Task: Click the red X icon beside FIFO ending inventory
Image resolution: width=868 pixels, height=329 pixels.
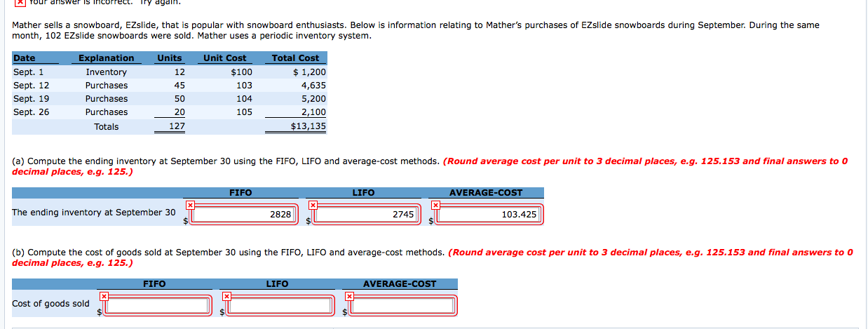Action: click(x=190, y=205)
